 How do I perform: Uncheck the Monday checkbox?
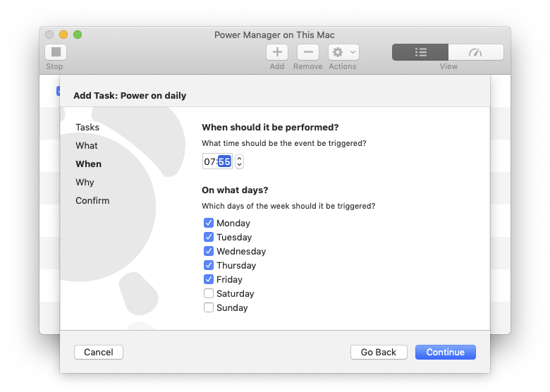pyautogui.click(x=209, y=223)
